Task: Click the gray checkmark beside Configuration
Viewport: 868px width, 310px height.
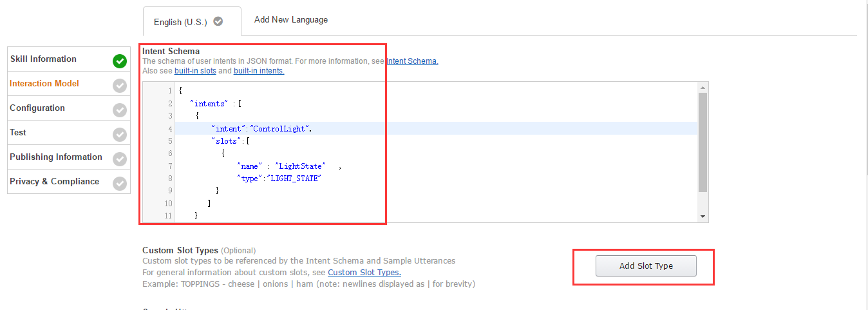Action: click(120, 110)
